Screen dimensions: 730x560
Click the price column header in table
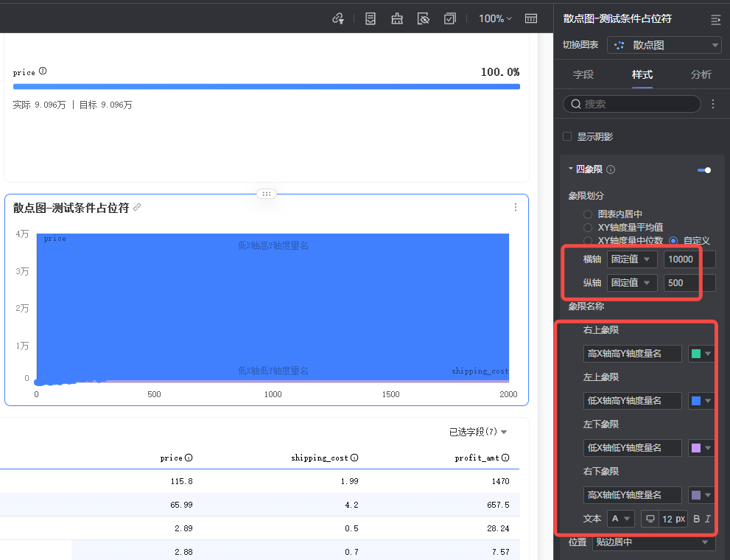coord(172,458)
